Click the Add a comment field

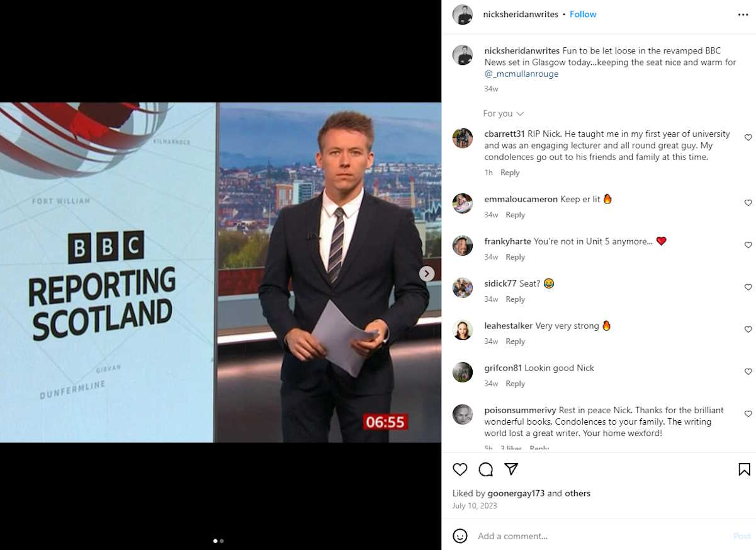601,536
